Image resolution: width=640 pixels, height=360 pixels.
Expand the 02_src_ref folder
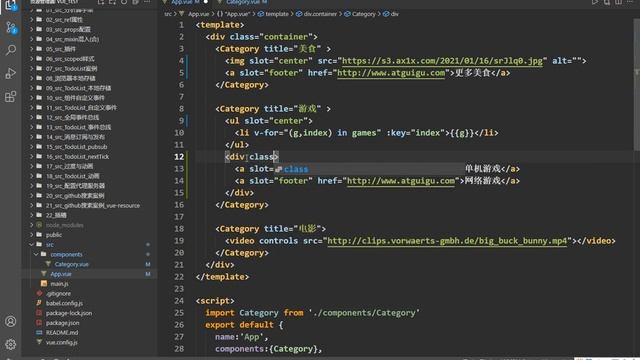(31, 20)
